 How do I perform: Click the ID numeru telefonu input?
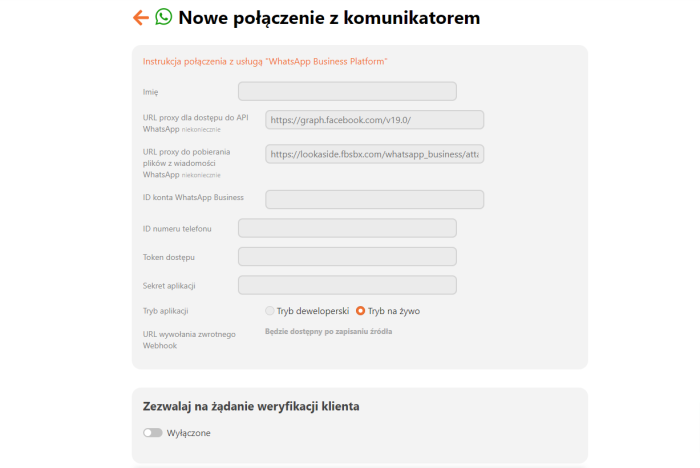(347, 228)
